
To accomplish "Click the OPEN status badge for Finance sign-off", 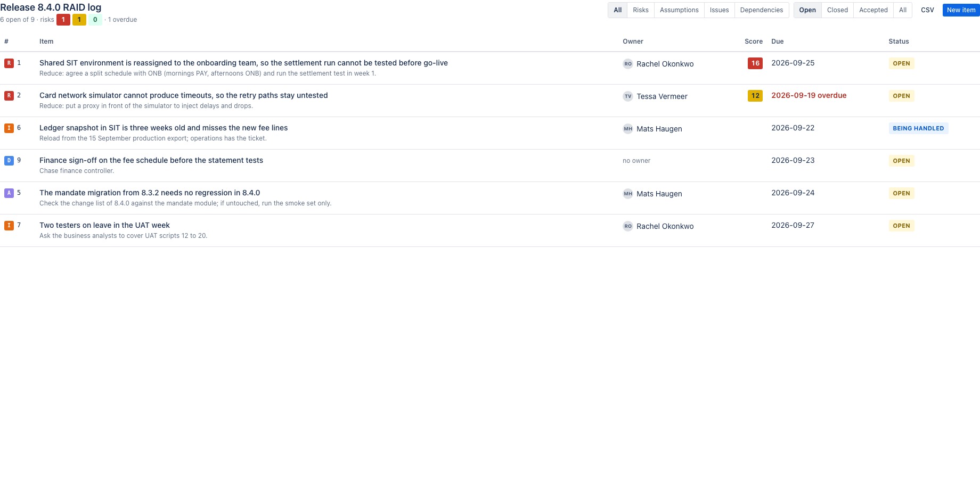I will [x=901, y=161].
